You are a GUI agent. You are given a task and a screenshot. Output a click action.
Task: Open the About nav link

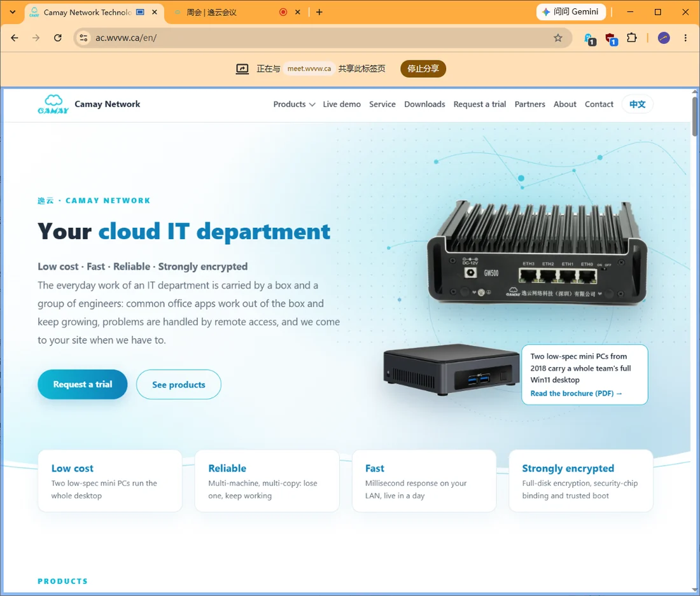click(564, 104)
